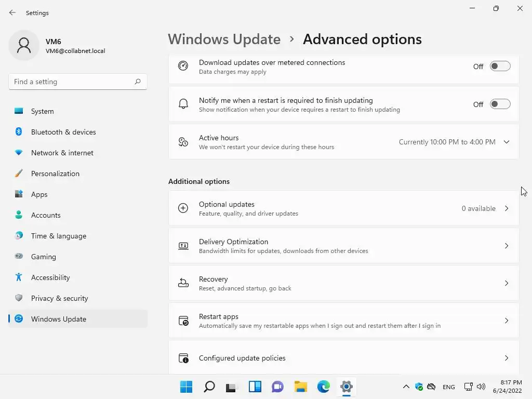Click the Personalization paintbrush icon
This screenshot has width=532, height=399.
(19, 174)
